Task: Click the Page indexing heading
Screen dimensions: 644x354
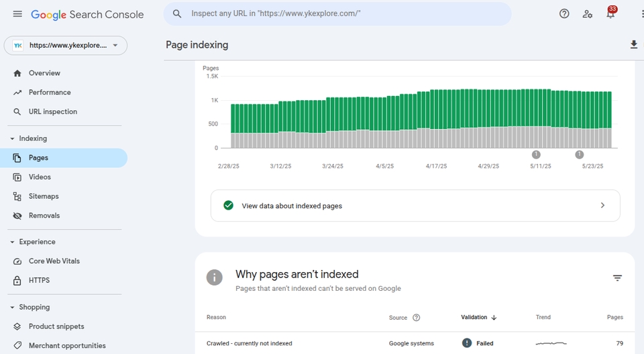Action: pyautogui.click(x=197, y=45)
